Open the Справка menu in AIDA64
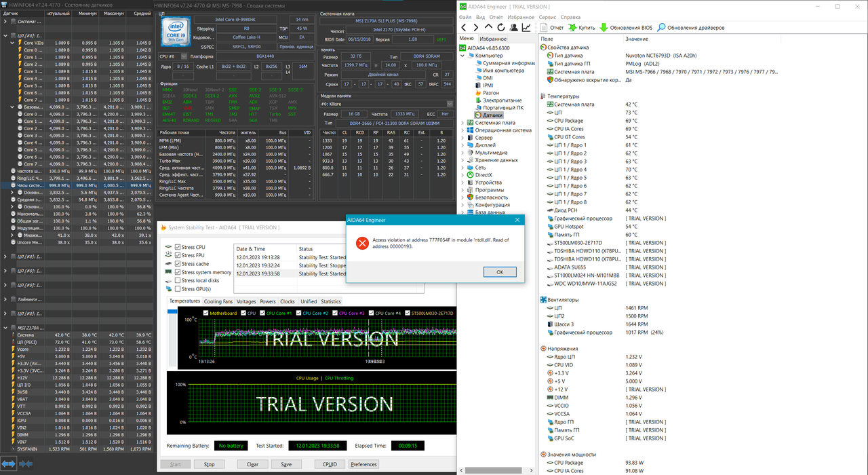Screen dimensions: 868x475 [x=570, y=16]
